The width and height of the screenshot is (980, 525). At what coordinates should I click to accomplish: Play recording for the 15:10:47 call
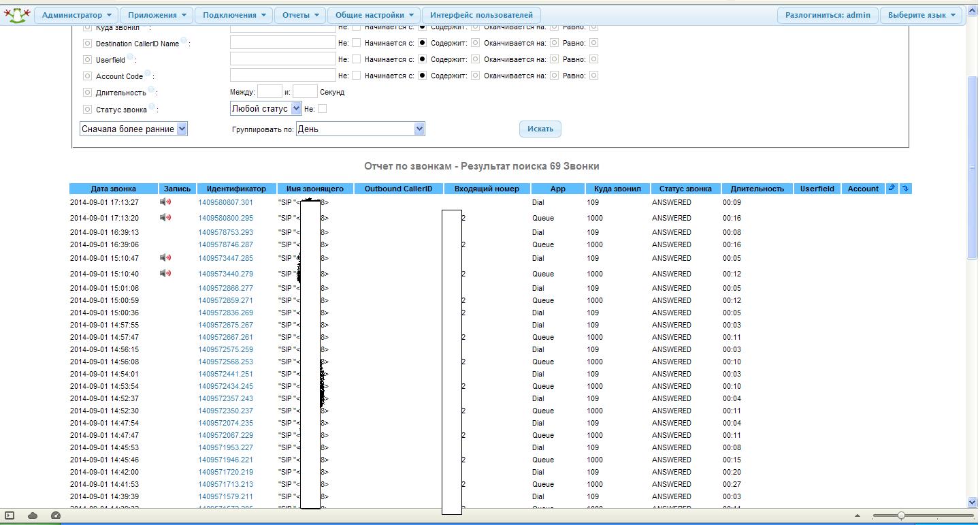point(165,258)
